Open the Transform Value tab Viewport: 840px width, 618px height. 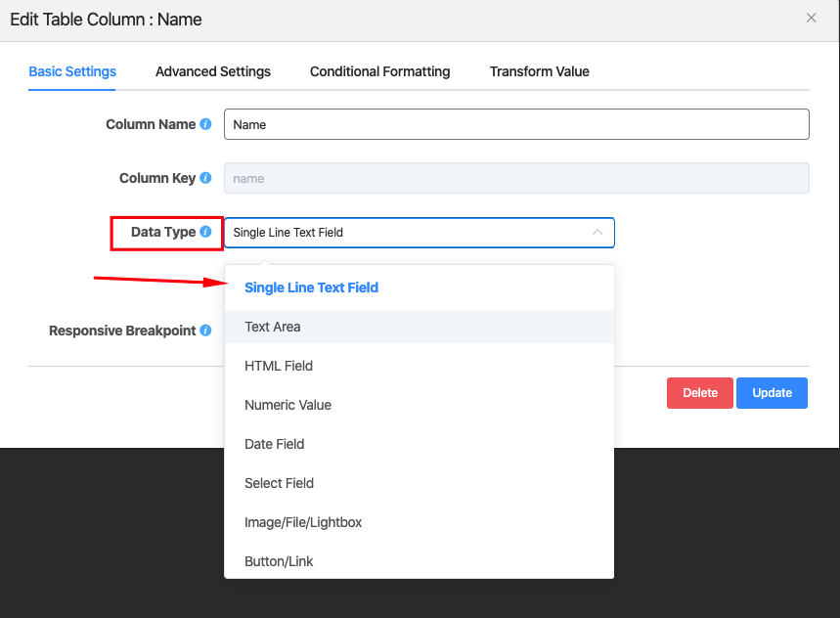[x=539, y=71]
